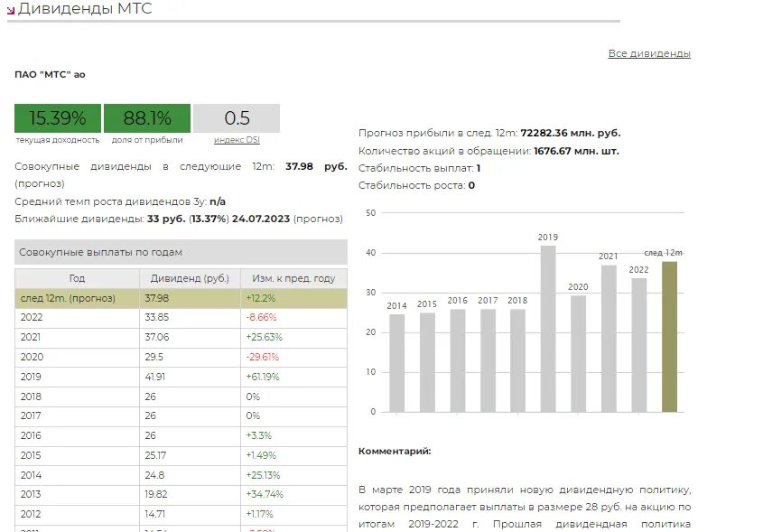
Task: Click 'Совокупные выплаты по годам' table header
Action: click(181, 252)
